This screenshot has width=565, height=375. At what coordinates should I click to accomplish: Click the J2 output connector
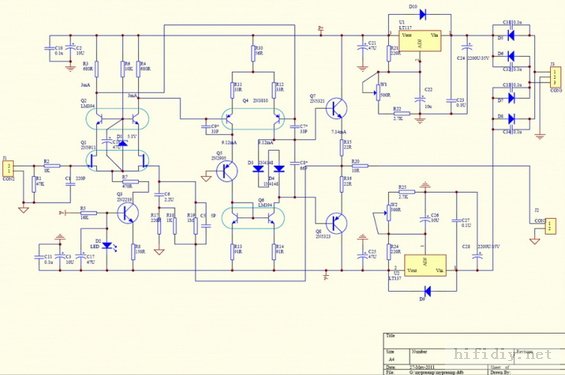(x=550, y=226)
